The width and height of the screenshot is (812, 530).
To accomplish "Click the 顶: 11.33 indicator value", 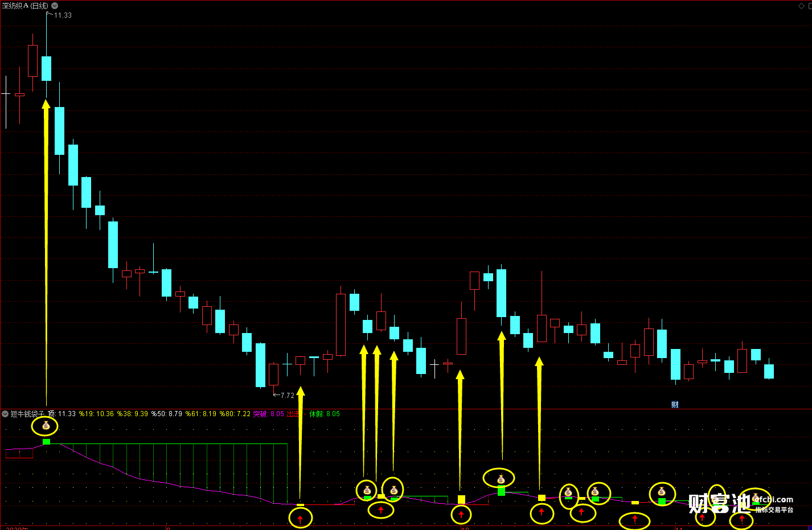I will [x=62, y=414].
